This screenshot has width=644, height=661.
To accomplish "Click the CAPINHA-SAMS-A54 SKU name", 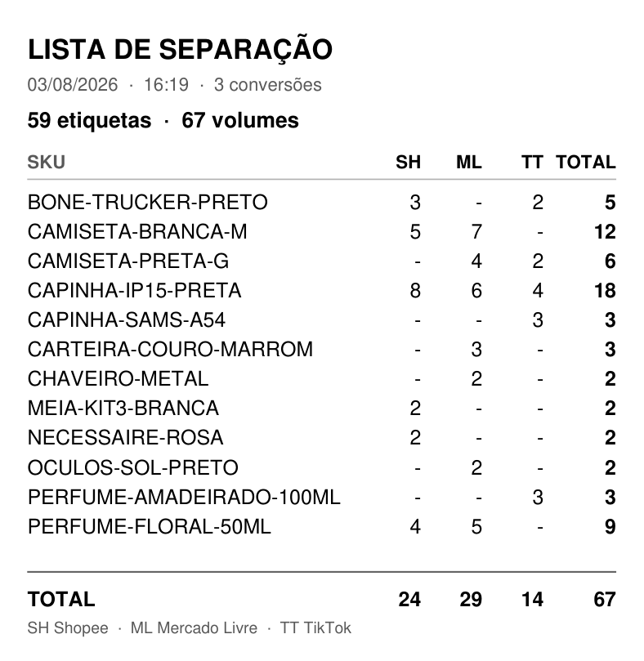I will tap(127, 320).
